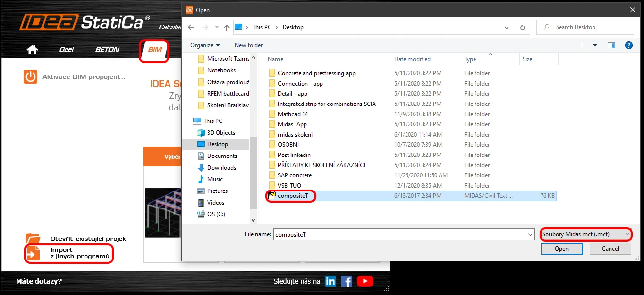
Task: Open the Soubory Midas mct file type dropdown
Action: (x=586, y=234)
